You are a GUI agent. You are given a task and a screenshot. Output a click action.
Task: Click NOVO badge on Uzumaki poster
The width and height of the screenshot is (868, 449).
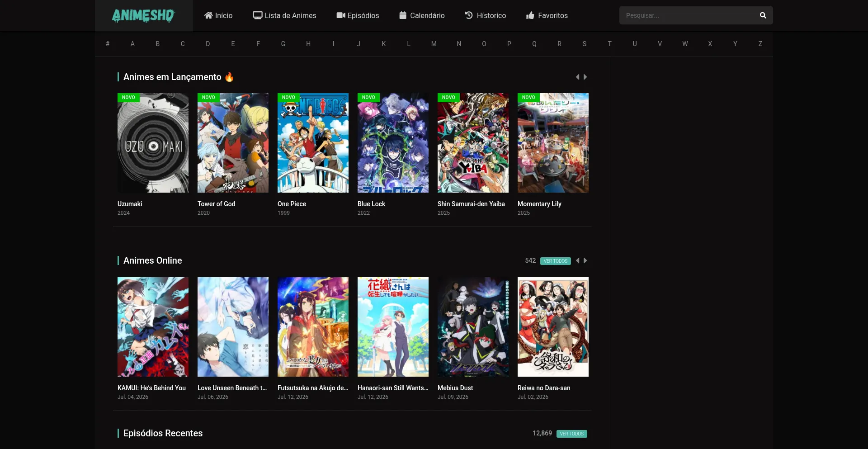pyautogui.click(x=128, y=97)
